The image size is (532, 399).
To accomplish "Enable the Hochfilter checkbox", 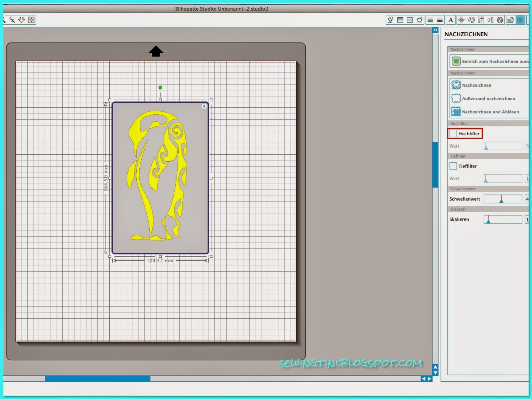I will point(453,133).
